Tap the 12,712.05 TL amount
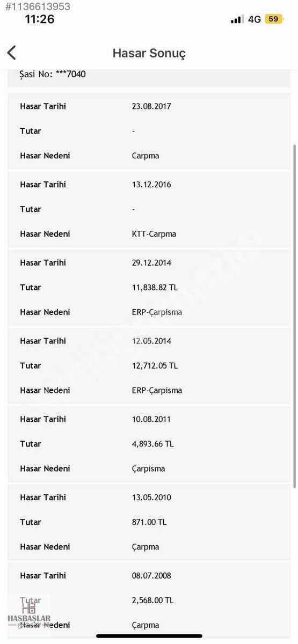The width and height of the screenshot is (298, 644). pos(155,366)
